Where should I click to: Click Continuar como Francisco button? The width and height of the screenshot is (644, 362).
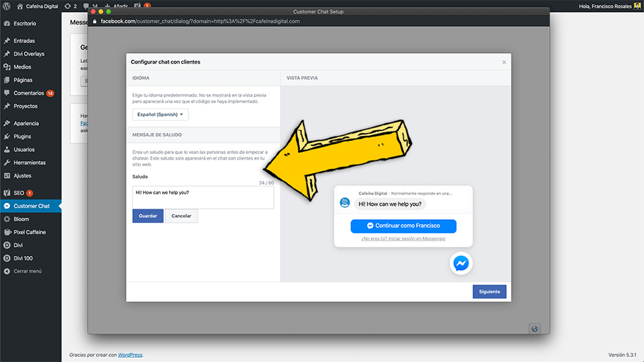point(403,226)
